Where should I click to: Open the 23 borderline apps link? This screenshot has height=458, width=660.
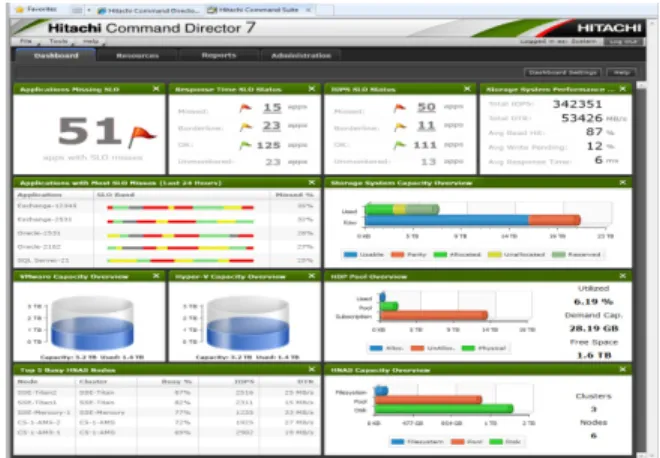272,126
